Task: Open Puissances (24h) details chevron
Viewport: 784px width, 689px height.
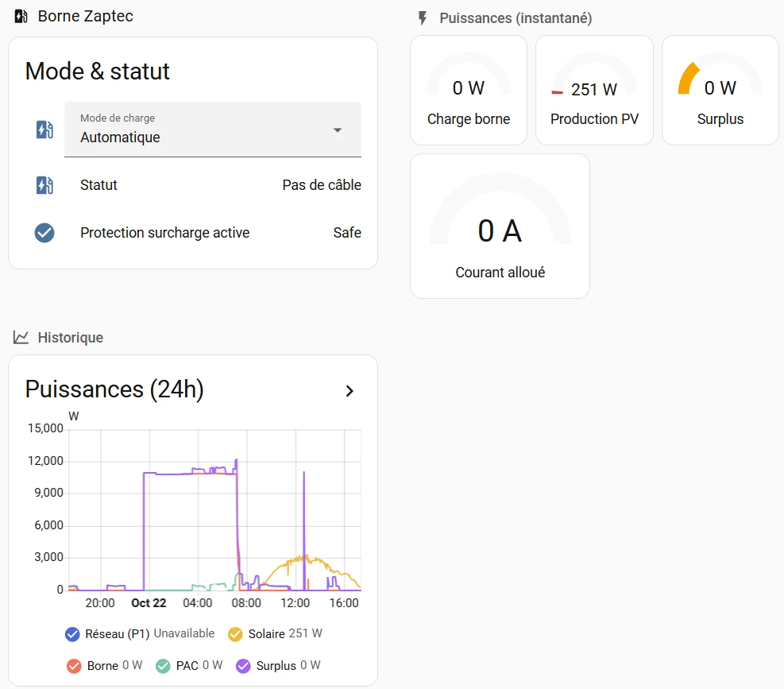Action: click(x=350, y=391)
